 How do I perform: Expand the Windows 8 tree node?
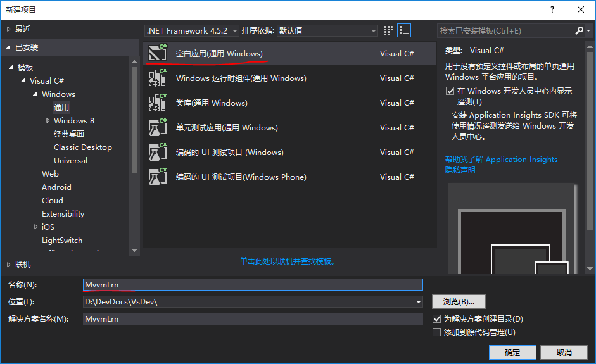point(48,120)
